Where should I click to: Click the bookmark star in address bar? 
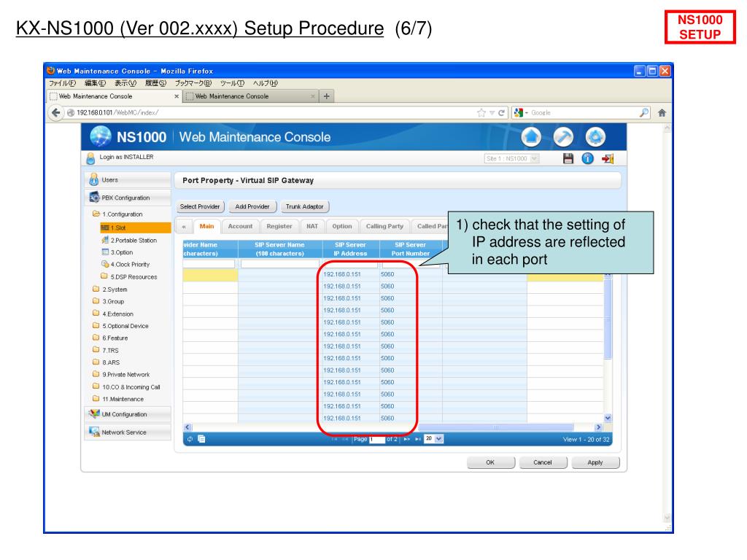(x=481, y=113)
